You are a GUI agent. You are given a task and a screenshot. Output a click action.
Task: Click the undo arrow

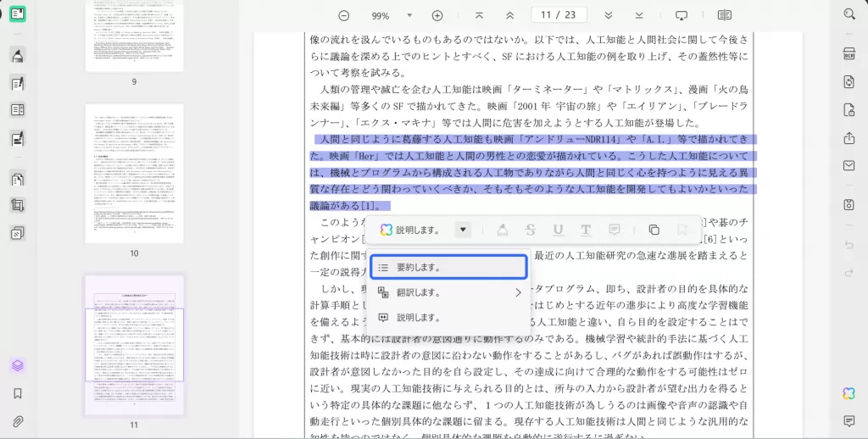click(849, 245)
